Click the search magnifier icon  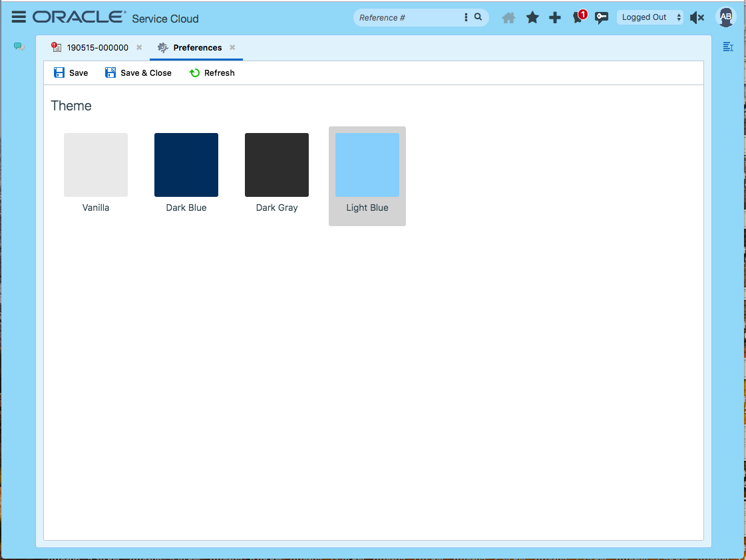click(478, 17)
